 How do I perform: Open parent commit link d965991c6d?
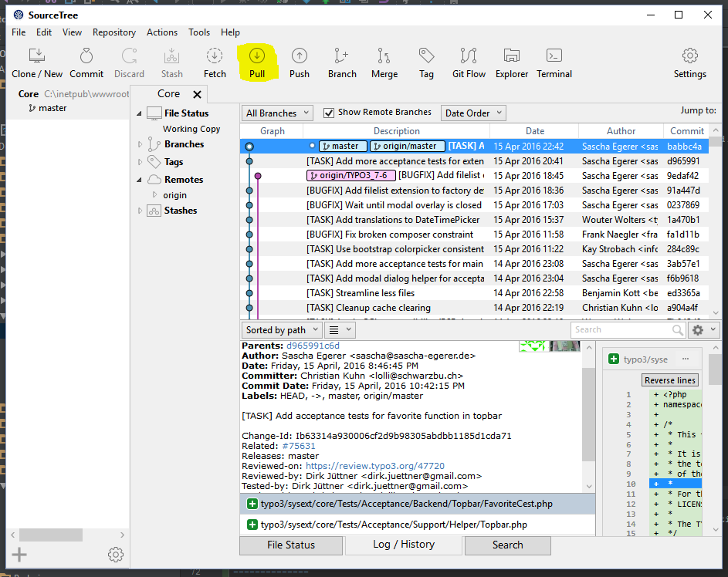pyautogui.click(x=313, y=346)
